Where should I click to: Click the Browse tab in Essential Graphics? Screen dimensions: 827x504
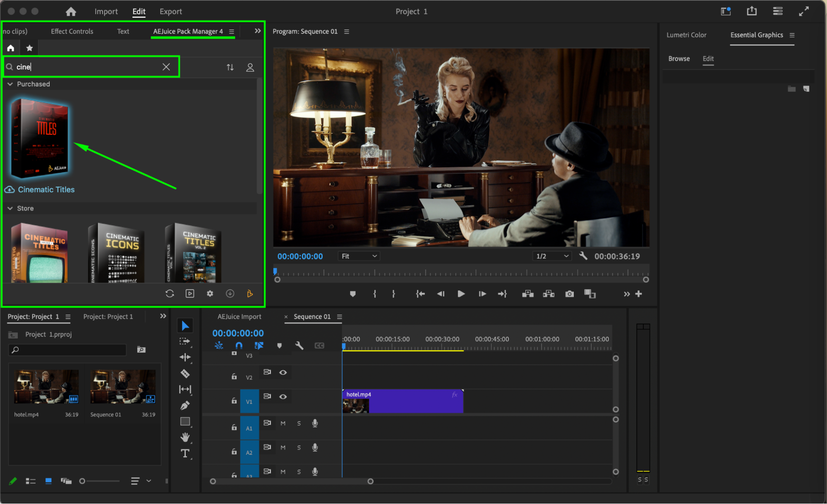point(679,59)
